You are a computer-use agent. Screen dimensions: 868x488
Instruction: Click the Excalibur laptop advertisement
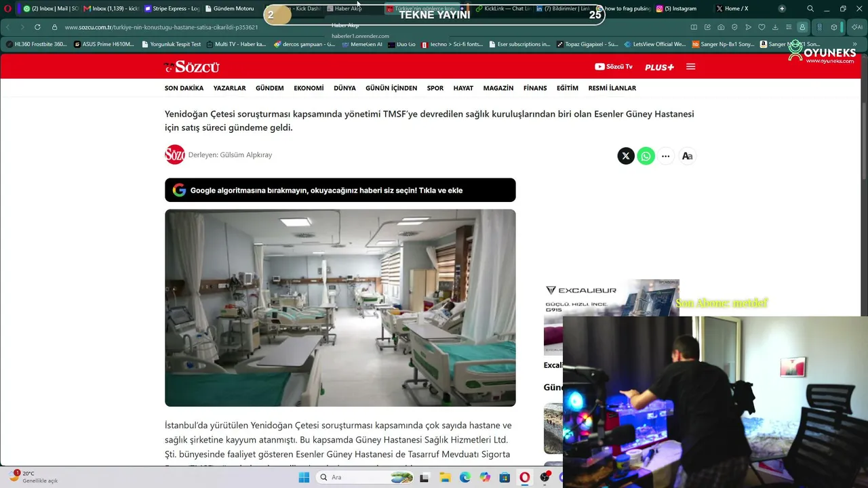pyautogui.click(x=612, y=317)
